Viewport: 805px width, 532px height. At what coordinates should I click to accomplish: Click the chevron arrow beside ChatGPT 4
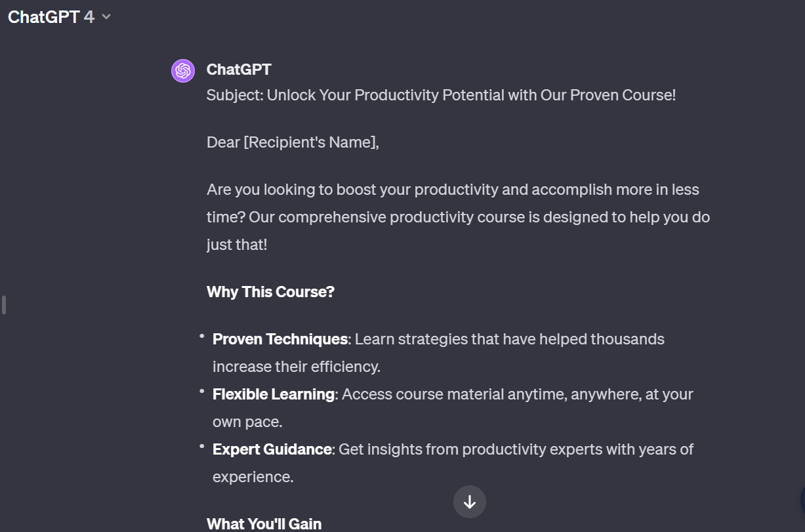pos(106,17)
